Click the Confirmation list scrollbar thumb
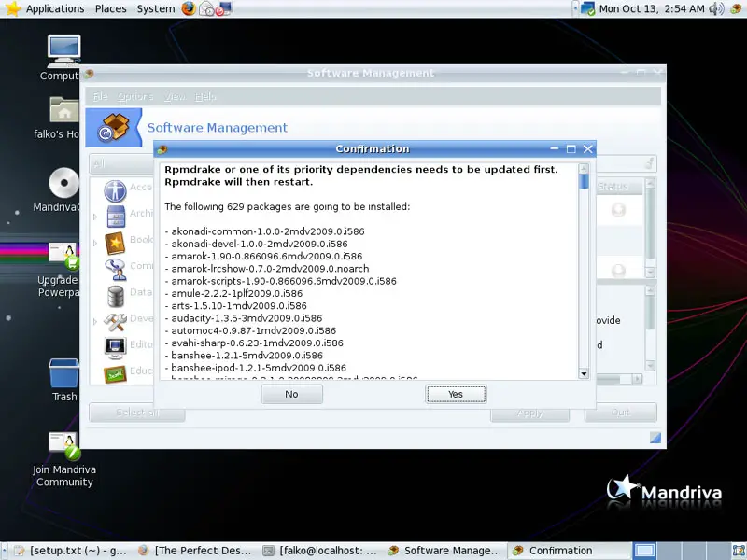 584,181
